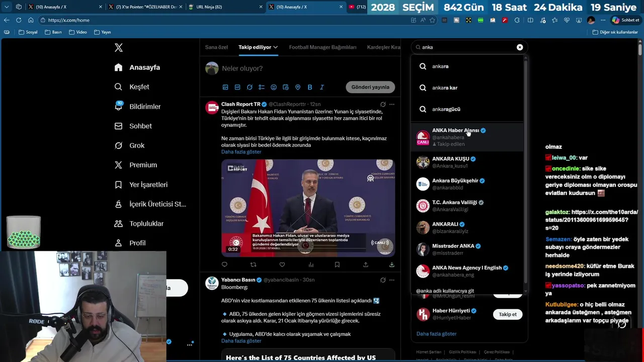Image resolution: width=644 pixels, height=362 pixels.
Task: Repost the Clash Report TR post
Action: [x=253, y=264]
